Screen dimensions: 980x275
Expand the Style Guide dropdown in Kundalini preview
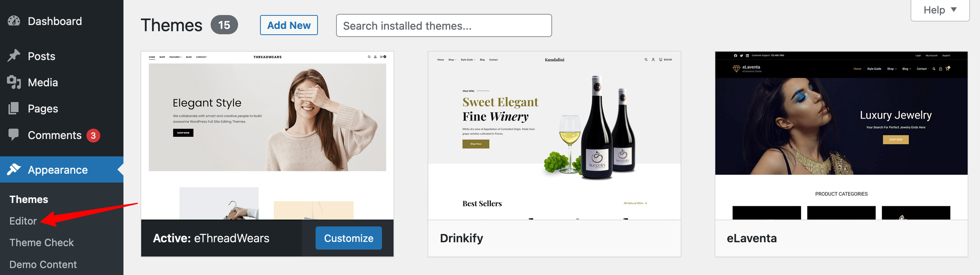(467, 60)
